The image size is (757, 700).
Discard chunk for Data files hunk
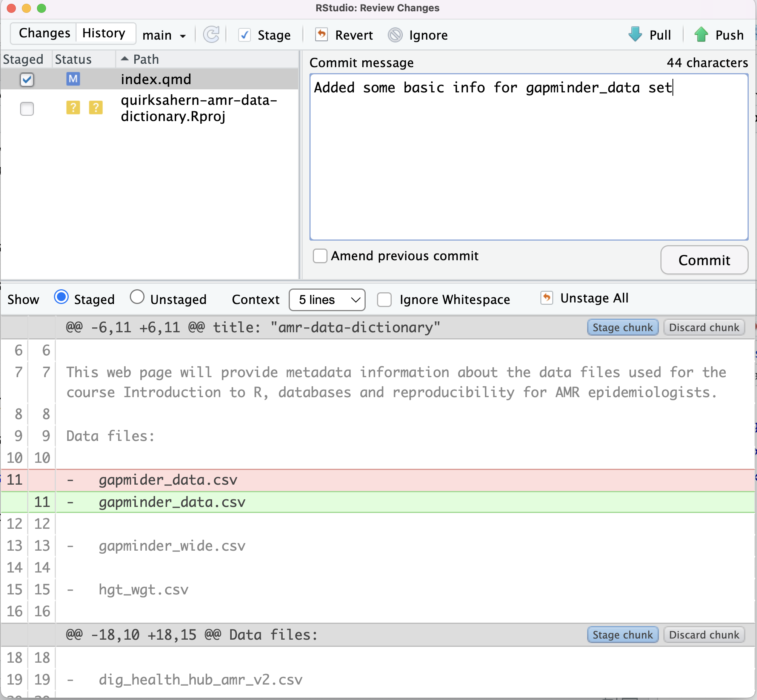pos(704,635)
